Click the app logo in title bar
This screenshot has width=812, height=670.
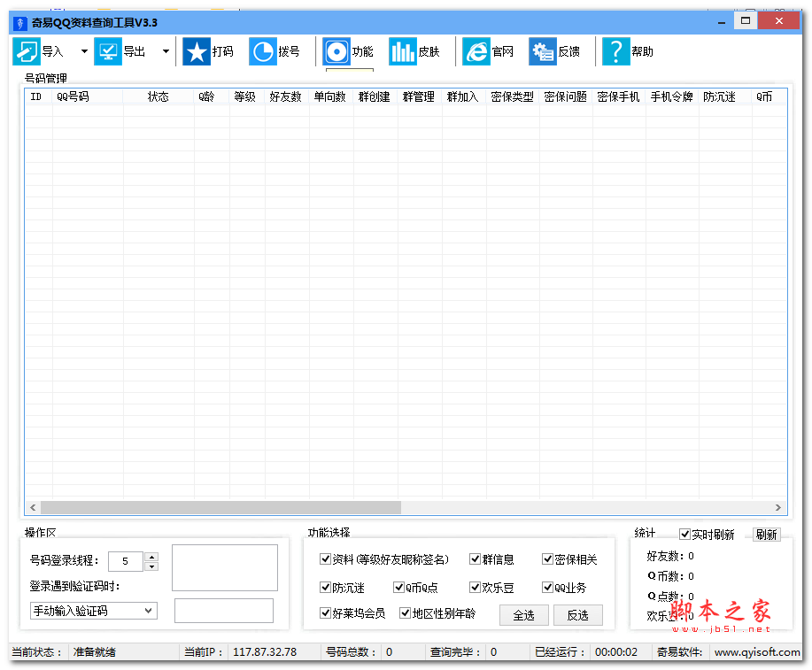coord(19,23)
